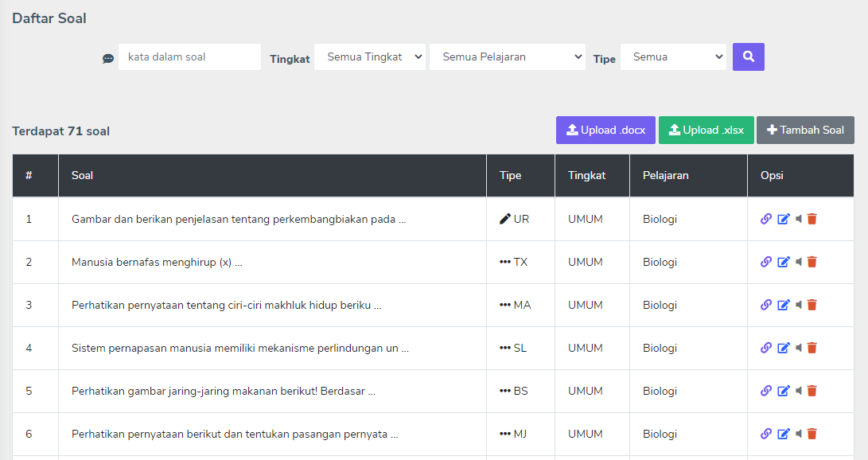
Task: Click the Soal column header
Action: click(x=83, y=175)
